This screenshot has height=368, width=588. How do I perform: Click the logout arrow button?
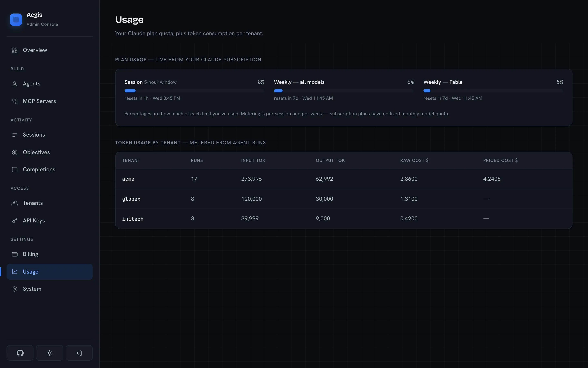point(79,353)
